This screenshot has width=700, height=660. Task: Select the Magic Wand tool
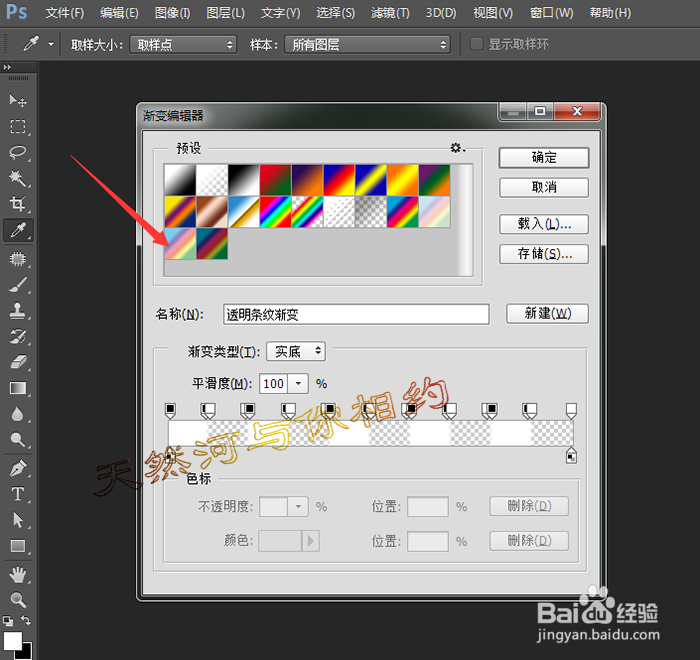tap(18, 178)
